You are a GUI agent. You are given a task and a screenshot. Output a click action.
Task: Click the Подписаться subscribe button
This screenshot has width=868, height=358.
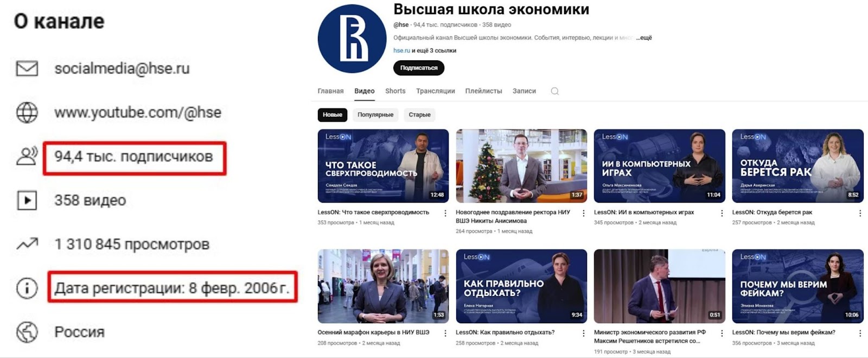pyautogui.click(x=419, y=68)
